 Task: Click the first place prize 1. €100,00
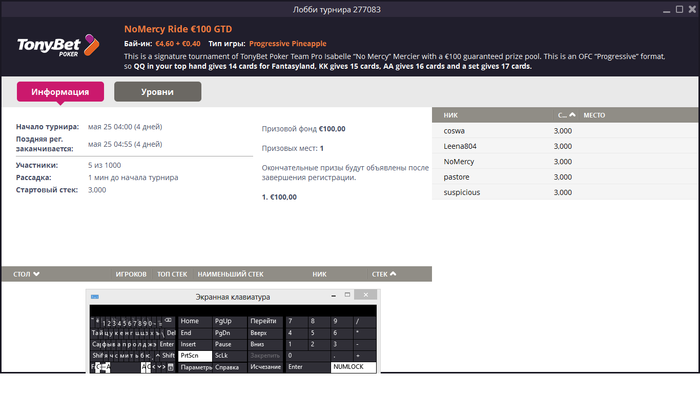[279, 197]
